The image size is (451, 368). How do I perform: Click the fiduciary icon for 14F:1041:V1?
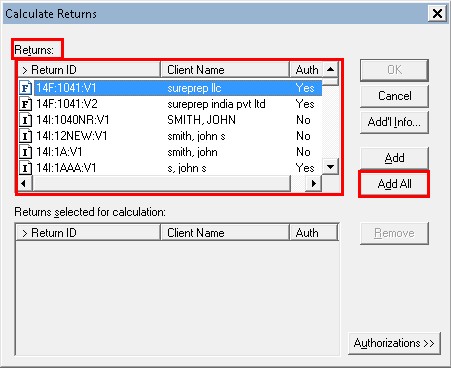(25, 88)
